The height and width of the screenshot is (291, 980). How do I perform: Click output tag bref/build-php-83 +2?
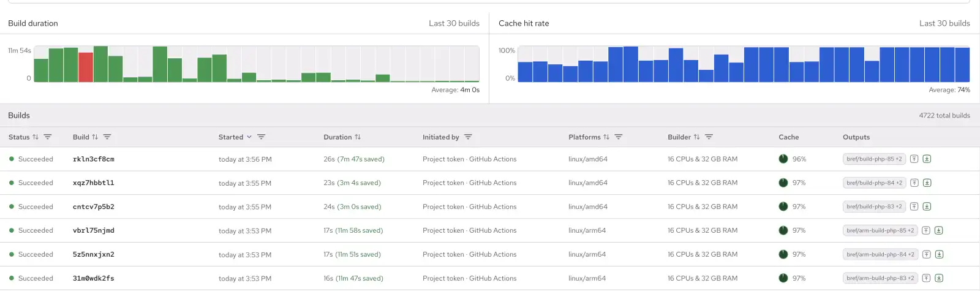coord(874,206)
